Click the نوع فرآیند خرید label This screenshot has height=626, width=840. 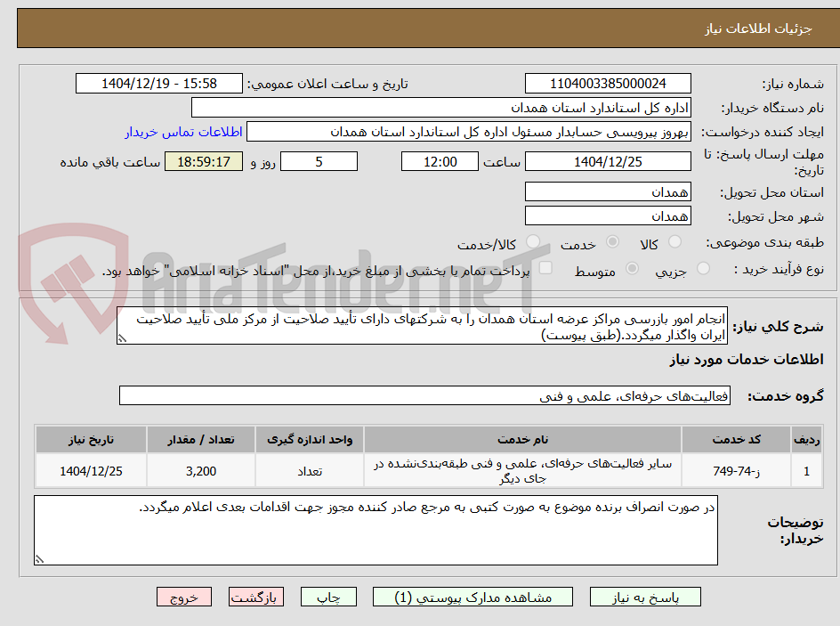779,269
